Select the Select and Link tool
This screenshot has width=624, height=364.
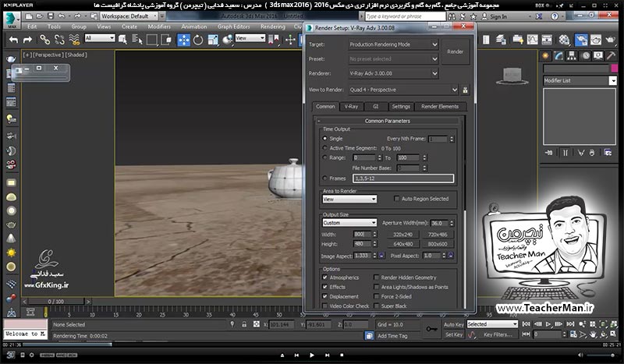click(x=44, y=40)
